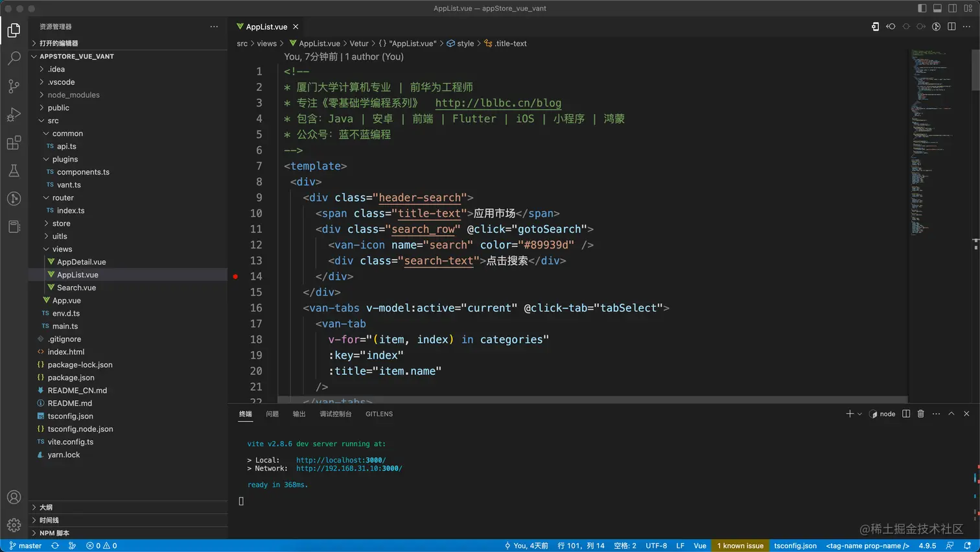Open the Search view in activity bar

(14, 58)
